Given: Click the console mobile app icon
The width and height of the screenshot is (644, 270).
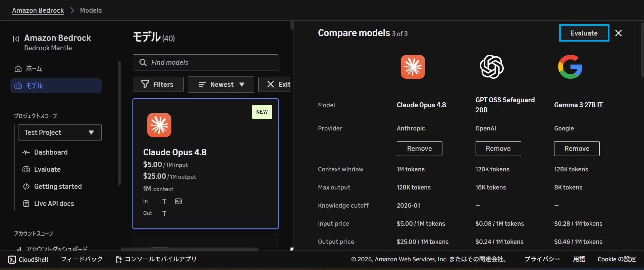Looking at the screenshot, I should coord(119,259).
